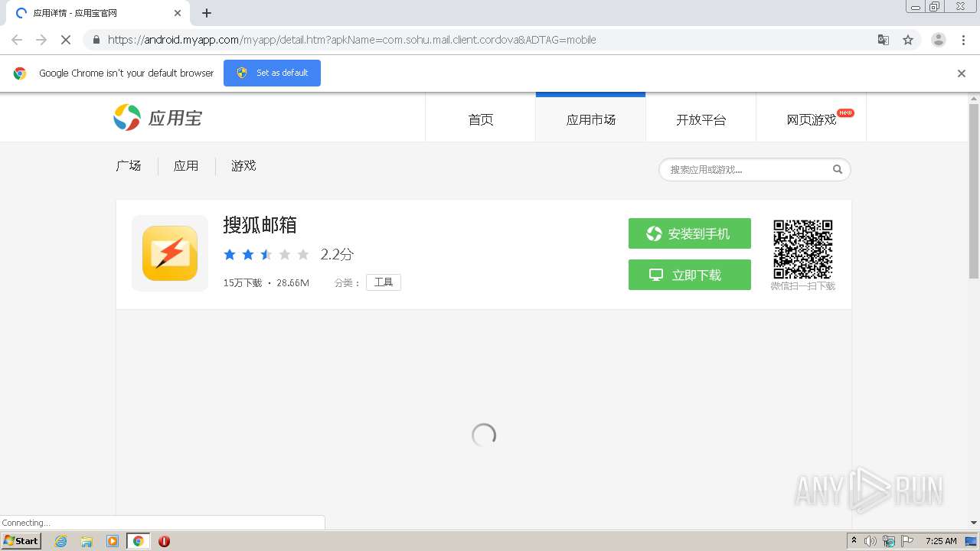Close the 应用详情 browser tab
This screenshot has height=551, width=980.
pos(178,13)
